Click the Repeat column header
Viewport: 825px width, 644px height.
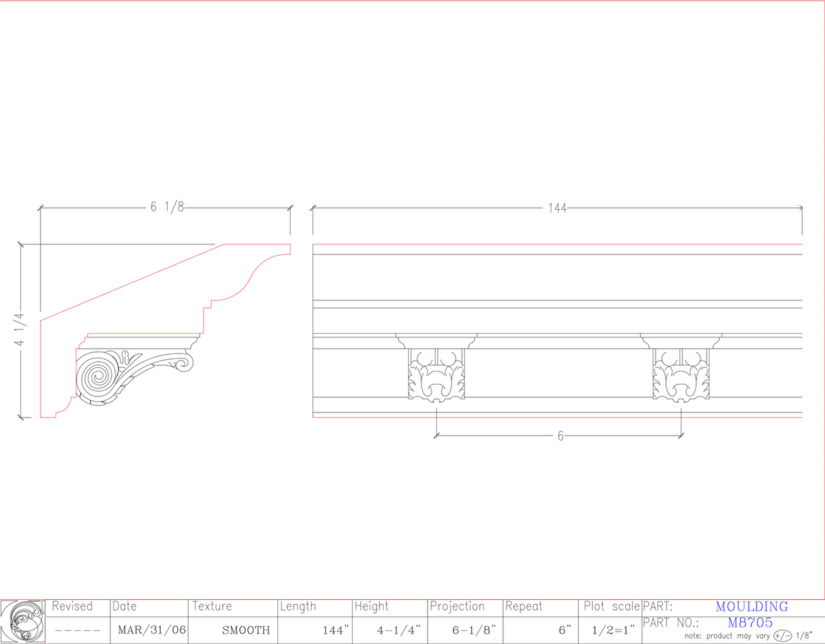click(x=524, y=606)
